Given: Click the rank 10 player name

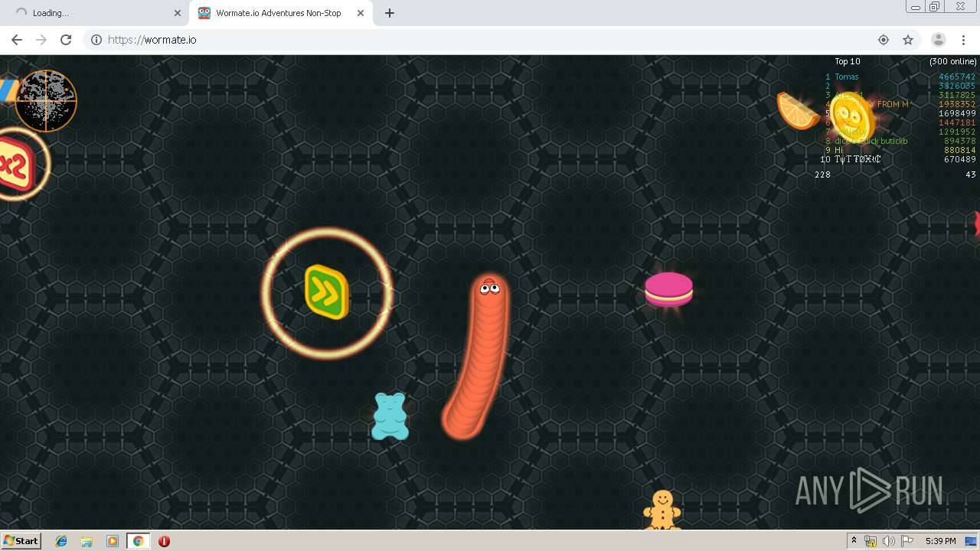Looking at the screenshot, I should (858, 159).
